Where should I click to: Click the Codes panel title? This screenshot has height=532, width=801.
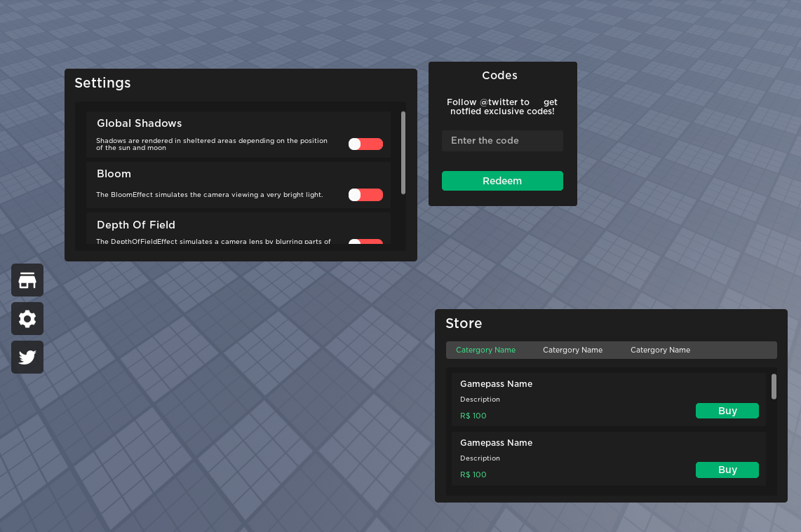pos(499,75)
